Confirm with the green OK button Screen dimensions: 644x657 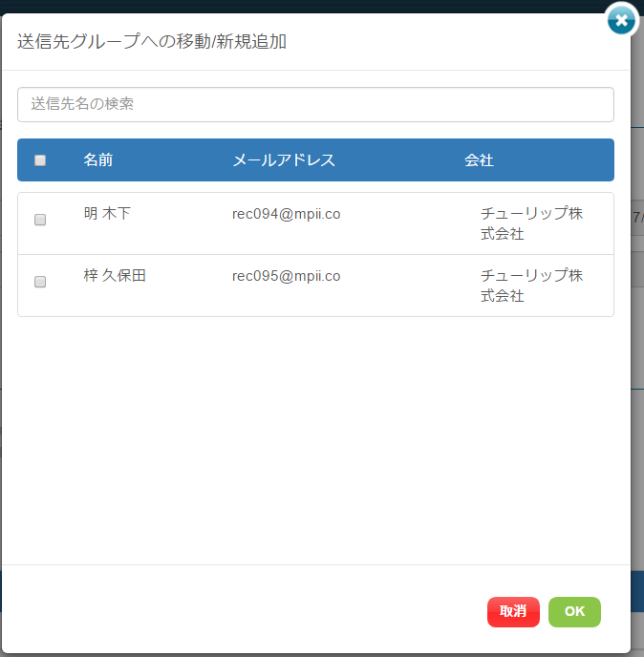tap(574, 612)
